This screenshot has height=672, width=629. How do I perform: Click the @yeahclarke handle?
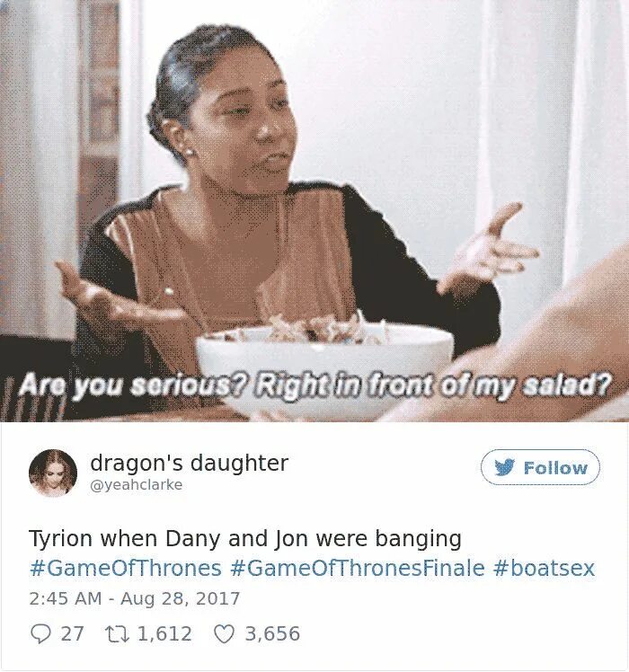[x=137, y=485]
